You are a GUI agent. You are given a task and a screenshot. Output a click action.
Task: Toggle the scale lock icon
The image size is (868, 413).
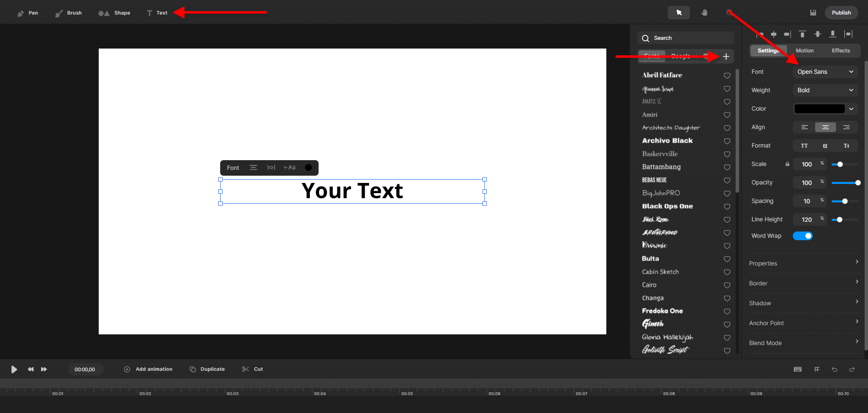(x=788, y=164)
